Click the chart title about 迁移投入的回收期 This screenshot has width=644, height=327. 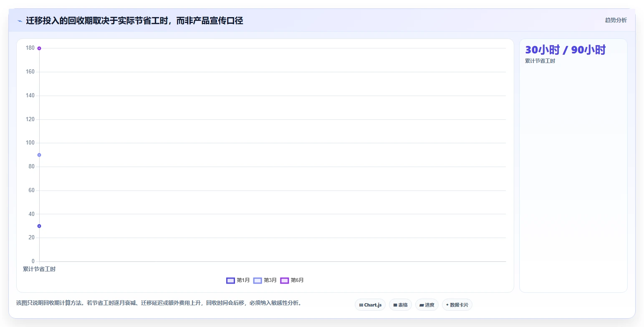pyautogui.click(x=134, y=20)
